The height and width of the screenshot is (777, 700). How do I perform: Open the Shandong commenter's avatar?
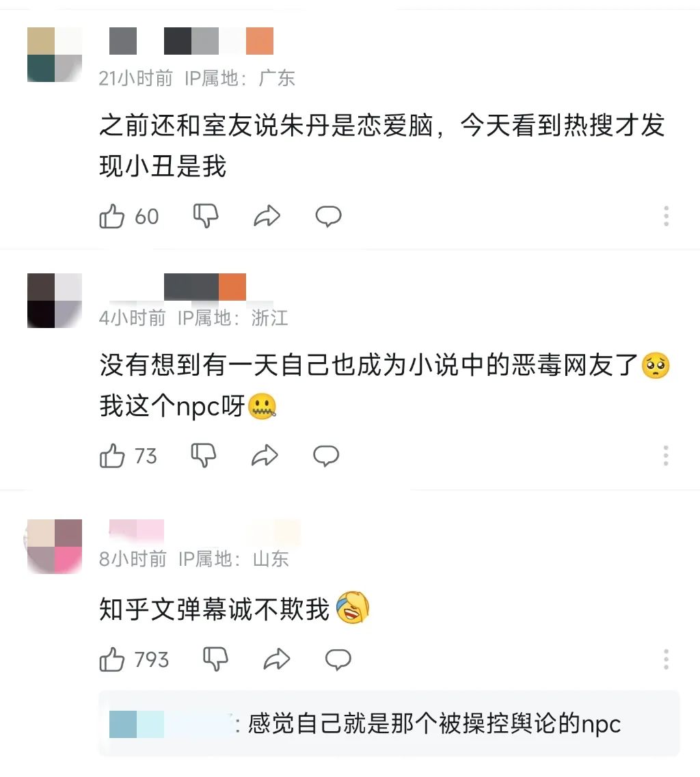click(55, 547)
